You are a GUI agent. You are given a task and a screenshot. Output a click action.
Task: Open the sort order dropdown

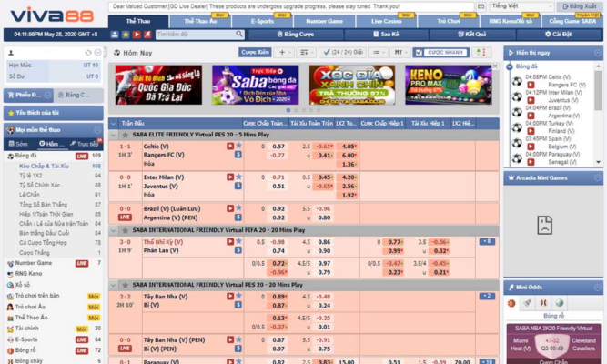[x=308, y=52]
